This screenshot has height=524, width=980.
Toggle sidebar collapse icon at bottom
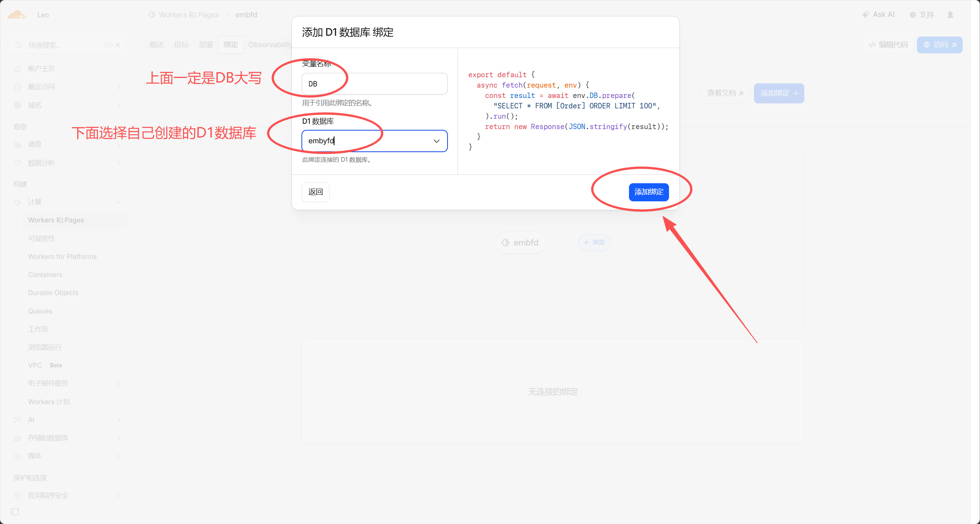click(x=15, y=512)
